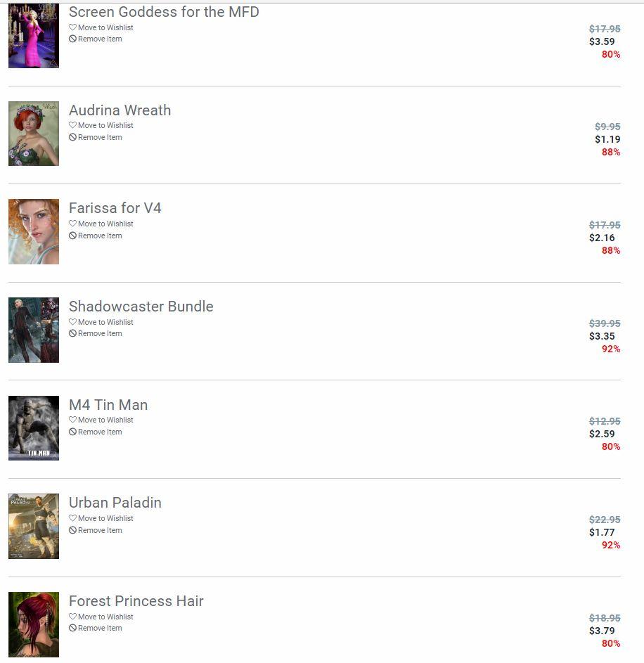Remove Farissa for V4 item
The width and height of the screenshot is (644, 663).
click(96, 236)
